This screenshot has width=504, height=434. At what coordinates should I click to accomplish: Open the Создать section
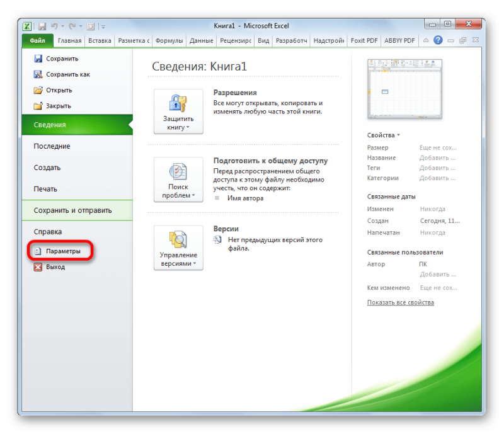[x=77, y=168]
